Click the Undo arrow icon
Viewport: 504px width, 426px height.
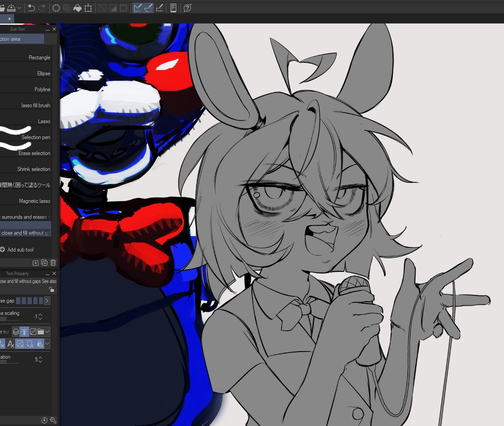[x=31, y=8]
